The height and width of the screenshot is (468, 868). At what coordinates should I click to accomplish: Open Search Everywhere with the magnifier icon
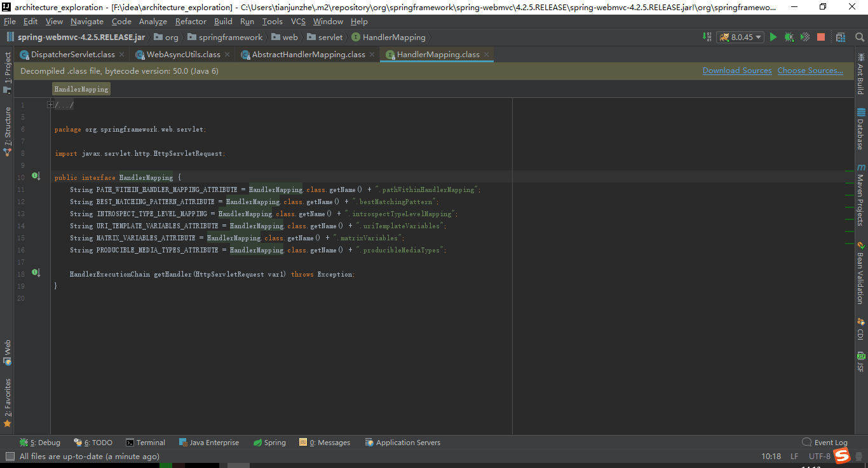pyautogui.click(x=860, y=37)
